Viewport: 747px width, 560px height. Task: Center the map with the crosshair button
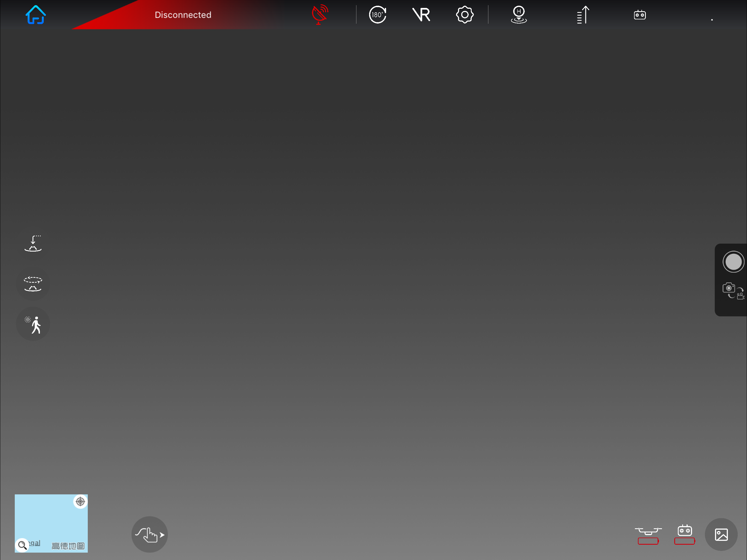(80, 501)
